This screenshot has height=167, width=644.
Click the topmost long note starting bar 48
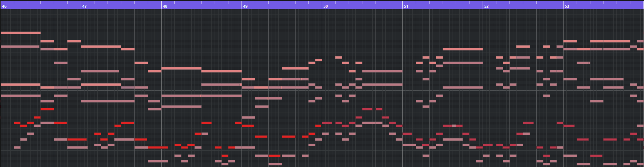click(x=181, y=69)
